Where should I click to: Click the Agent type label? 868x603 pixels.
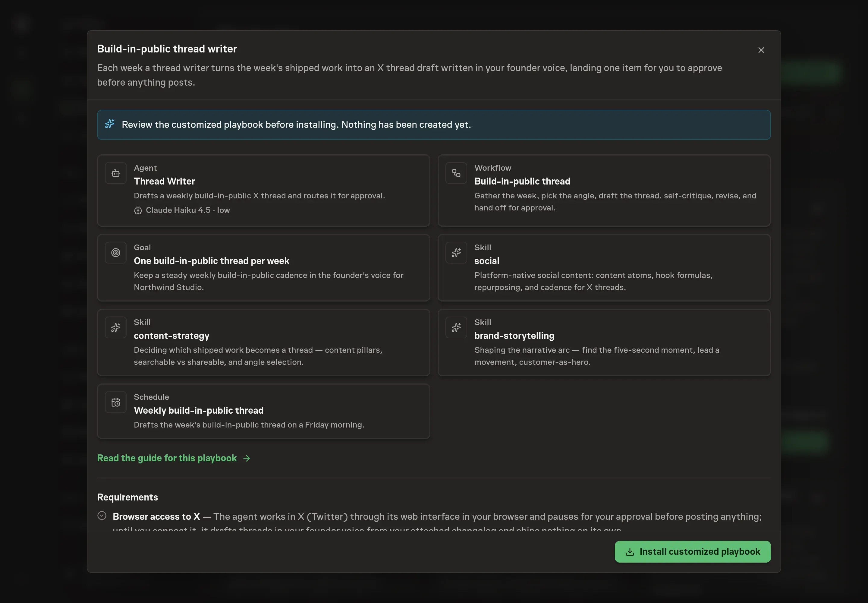145,168
